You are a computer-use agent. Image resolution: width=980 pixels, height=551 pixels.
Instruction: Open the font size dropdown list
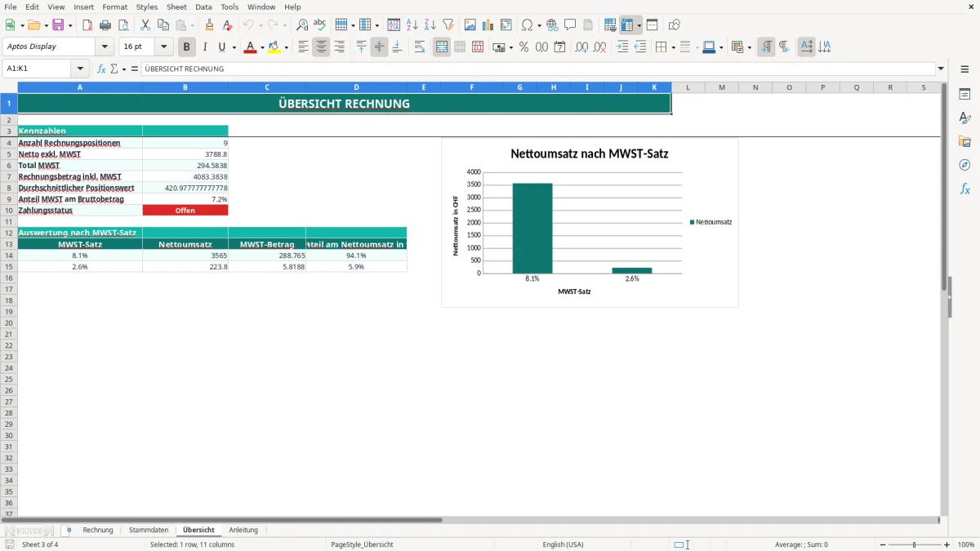(163, 47)
